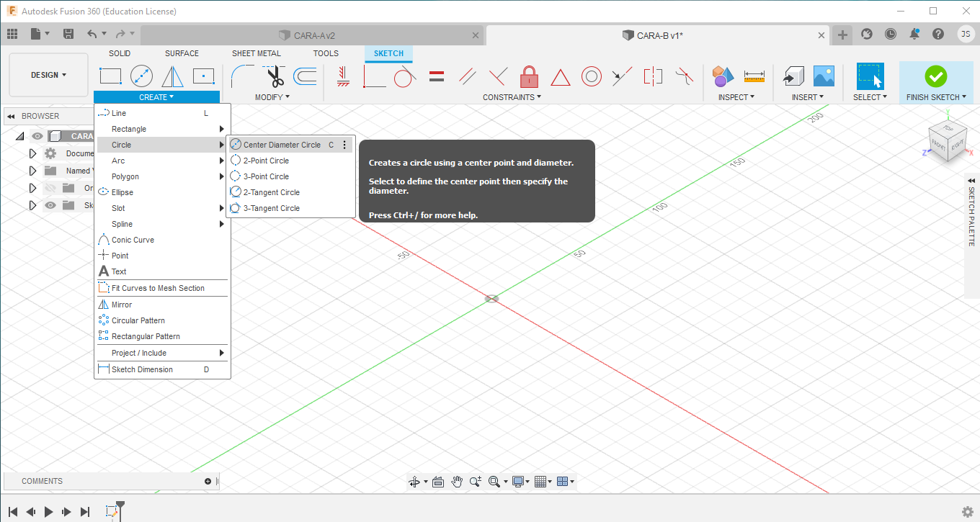Click the Insert Derive icon

793,76
